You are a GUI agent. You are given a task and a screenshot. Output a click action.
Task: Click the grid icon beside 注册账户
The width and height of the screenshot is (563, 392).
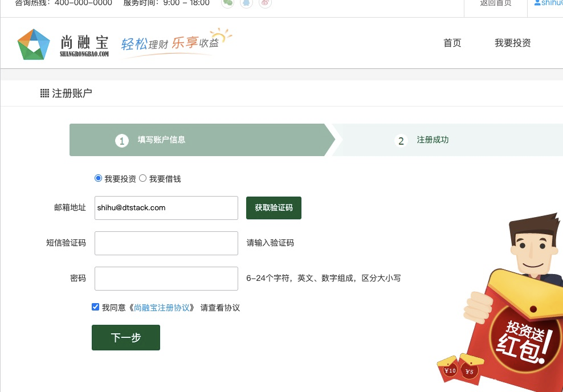point(44,93)
